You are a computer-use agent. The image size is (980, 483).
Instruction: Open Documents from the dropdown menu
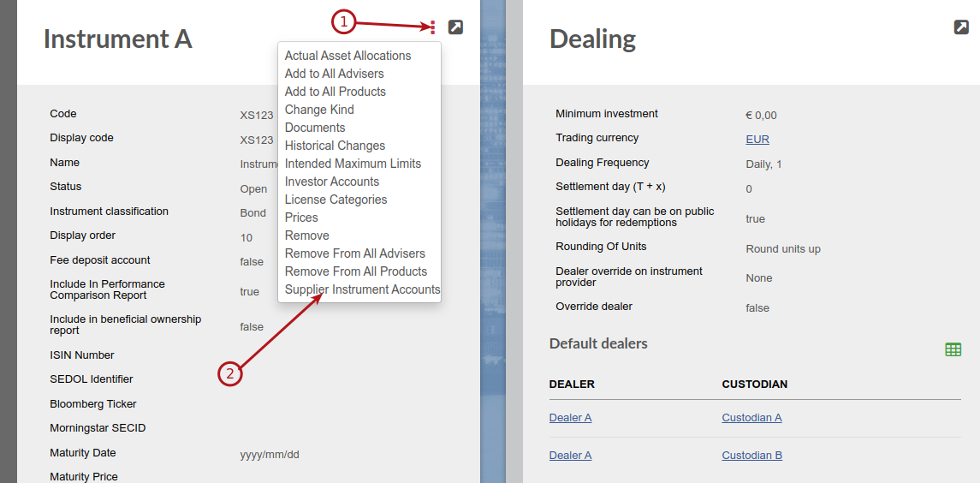coord(314,128)
